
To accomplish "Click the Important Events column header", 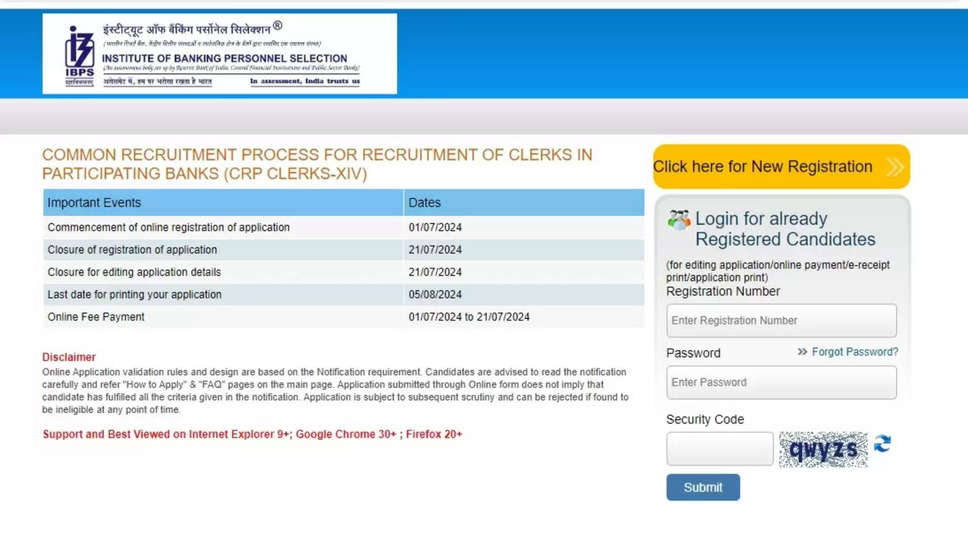I will [x=95, y=203].
